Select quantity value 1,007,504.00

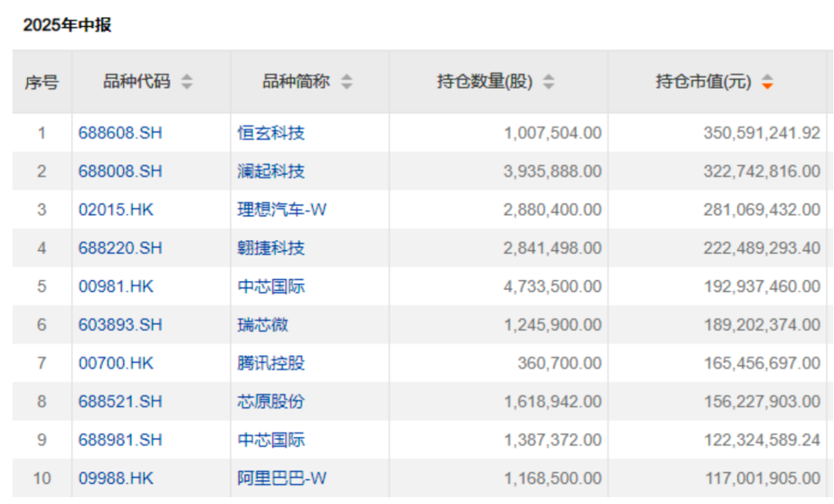pos(553,133)
